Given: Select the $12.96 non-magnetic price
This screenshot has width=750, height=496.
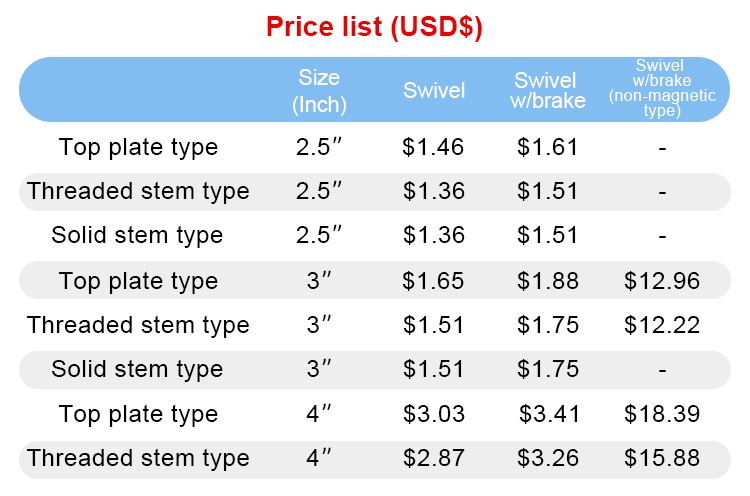Looking at the screenshot, I should point(661,281).
